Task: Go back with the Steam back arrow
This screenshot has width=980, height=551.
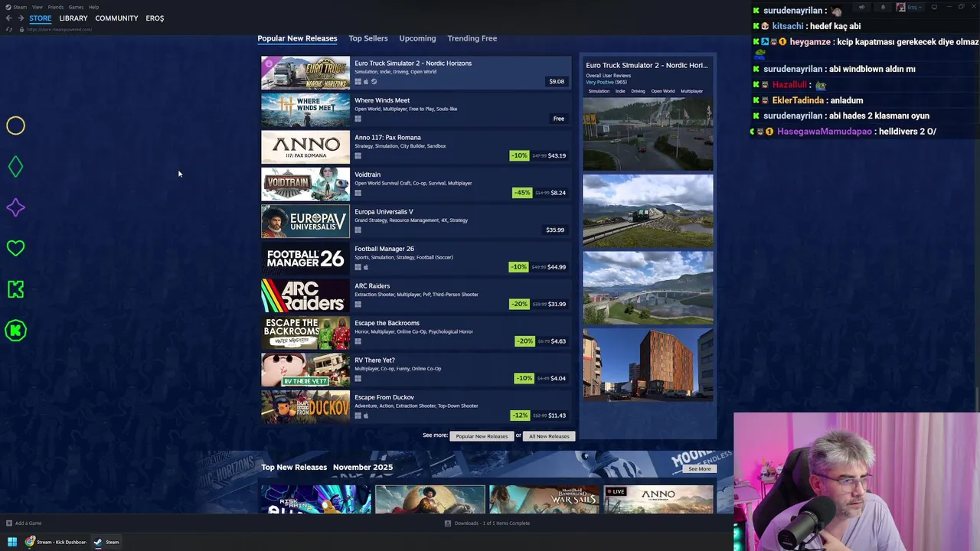Action: point(8,18)
